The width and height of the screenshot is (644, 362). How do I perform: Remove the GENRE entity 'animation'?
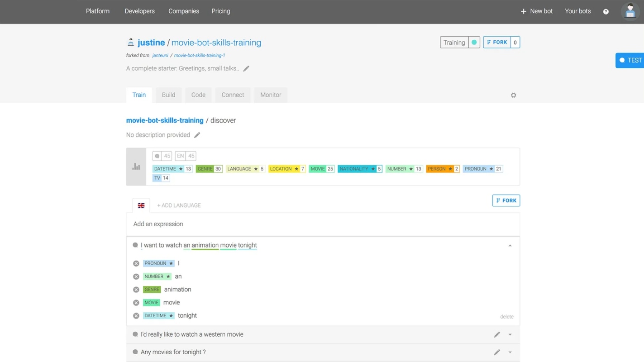click(136, 290)
